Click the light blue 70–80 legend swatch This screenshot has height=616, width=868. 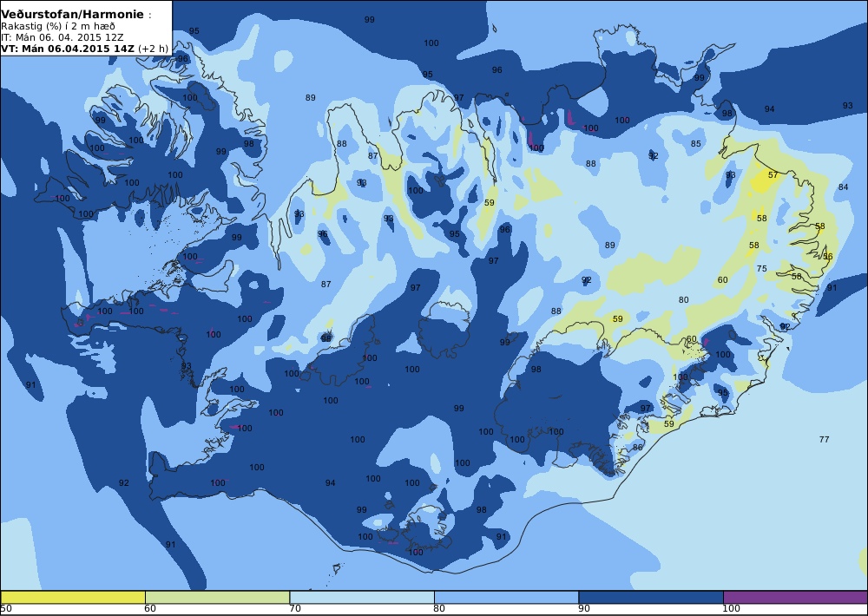point(362,597)
